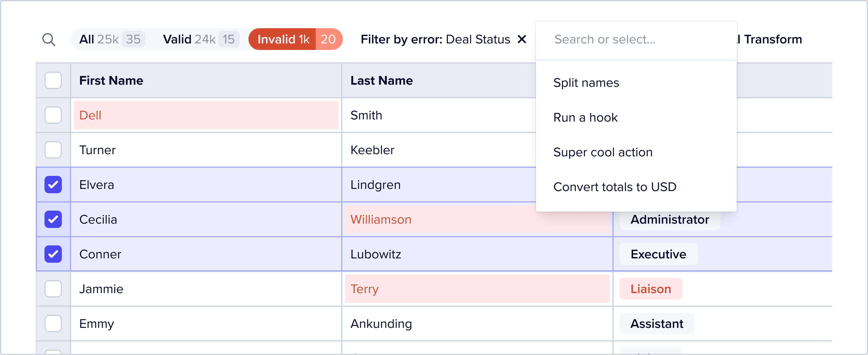Choose Convert totals to USD
Image resolution: width=868 pixels, height=355 pixels.
pos(615,187)
